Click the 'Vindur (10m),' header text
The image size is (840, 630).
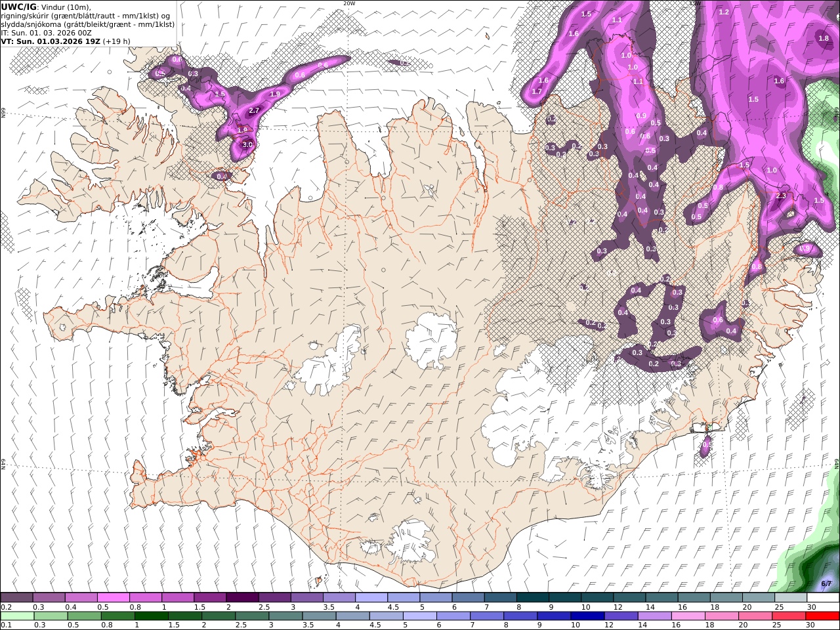click(64, 7)
